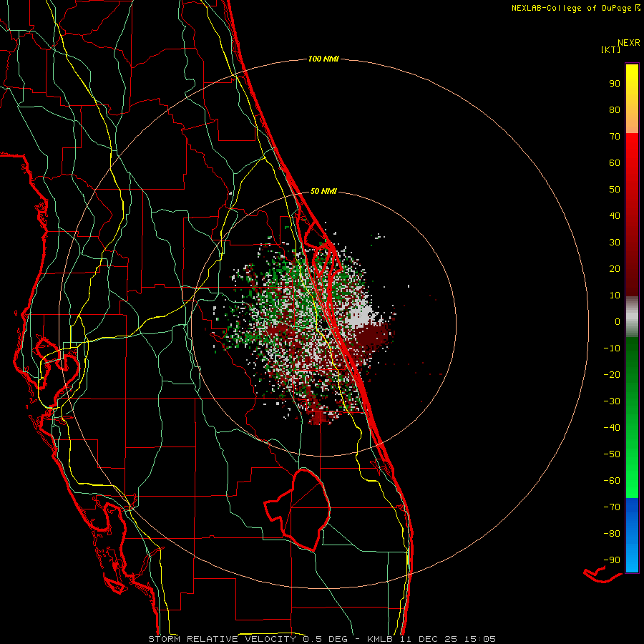Viewport: 644px width, 644px height.
Task: Click the -10 knot scale label
Action: coord(612,348)
